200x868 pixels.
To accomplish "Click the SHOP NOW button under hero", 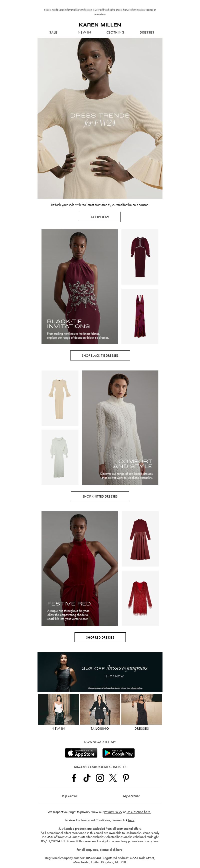I will (100, 217).
